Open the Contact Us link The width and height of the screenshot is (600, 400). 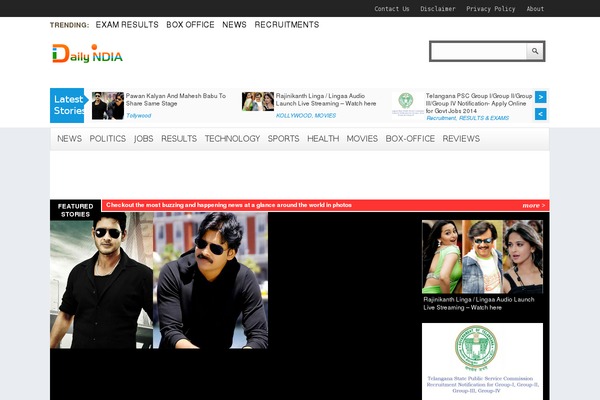point(391,8)
